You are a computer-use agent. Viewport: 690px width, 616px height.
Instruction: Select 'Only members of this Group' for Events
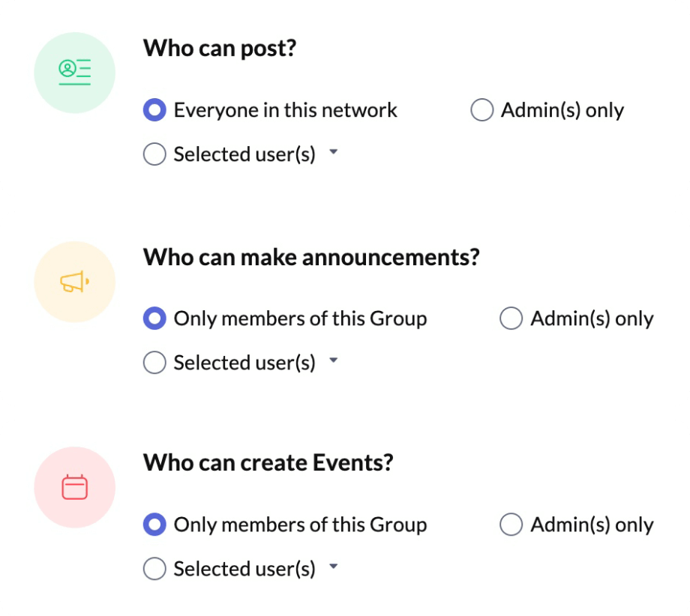pyautogui.click(x=154, y=525)
